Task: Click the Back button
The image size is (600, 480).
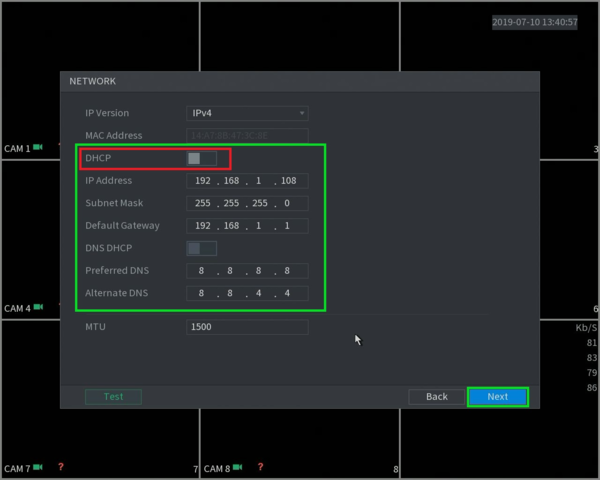Action: [437, 397]
